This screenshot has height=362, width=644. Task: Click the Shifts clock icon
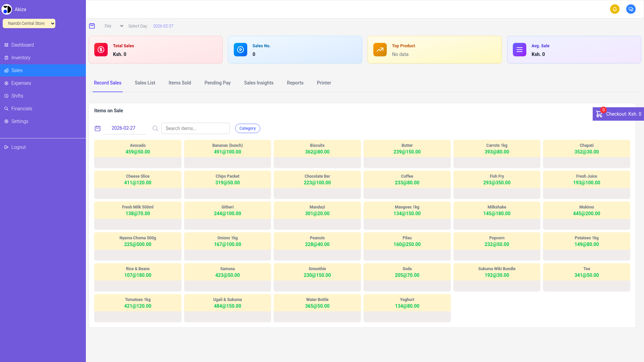pyautogui.click(x=6, y=96)
